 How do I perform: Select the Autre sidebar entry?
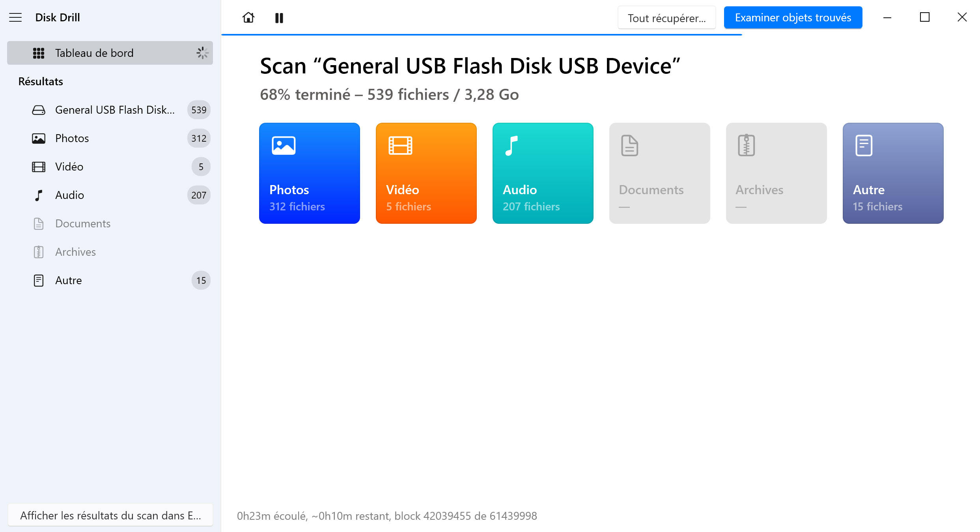(x=67, y=280)
